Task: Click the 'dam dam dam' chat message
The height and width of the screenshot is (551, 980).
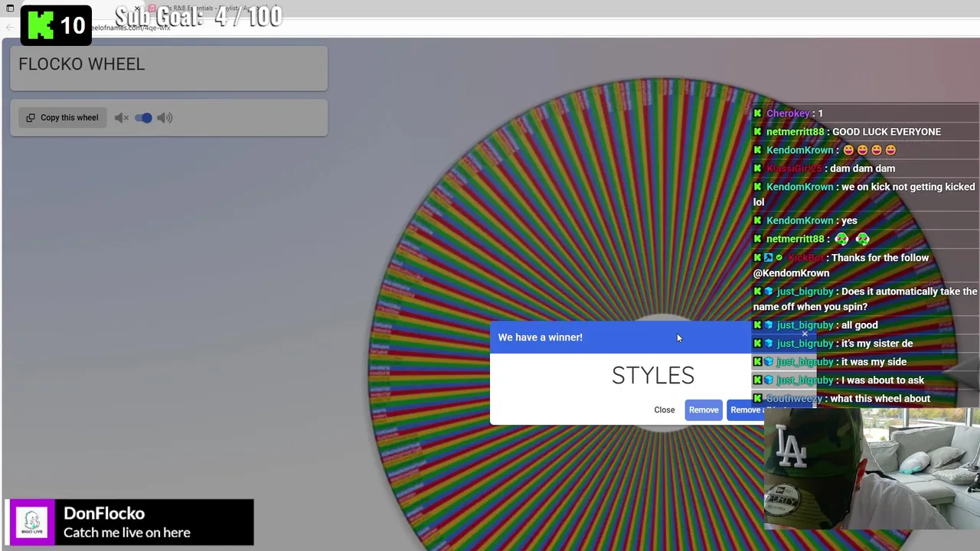Action: (x=862, y=168)
